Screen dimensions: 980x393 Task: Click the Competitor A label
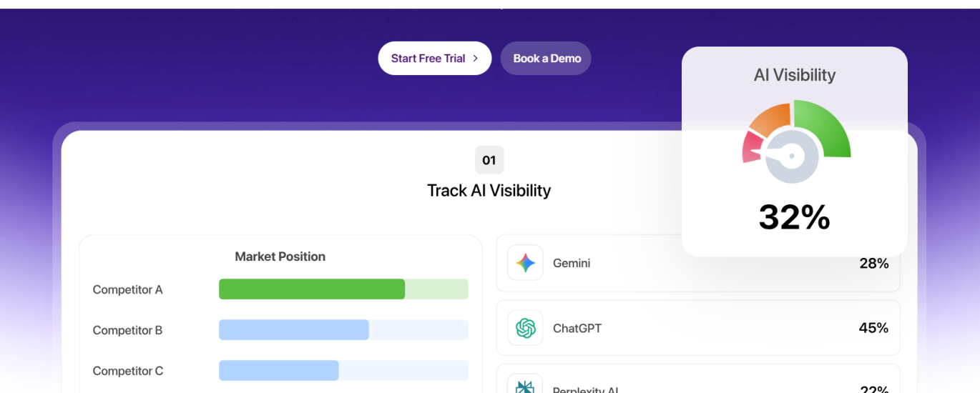click(x=128, y=289)
